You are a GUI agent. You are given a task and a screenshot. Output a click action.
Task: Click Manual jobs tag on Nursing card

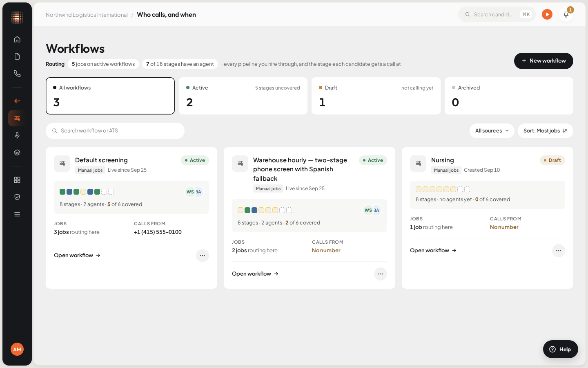[446, 170]
